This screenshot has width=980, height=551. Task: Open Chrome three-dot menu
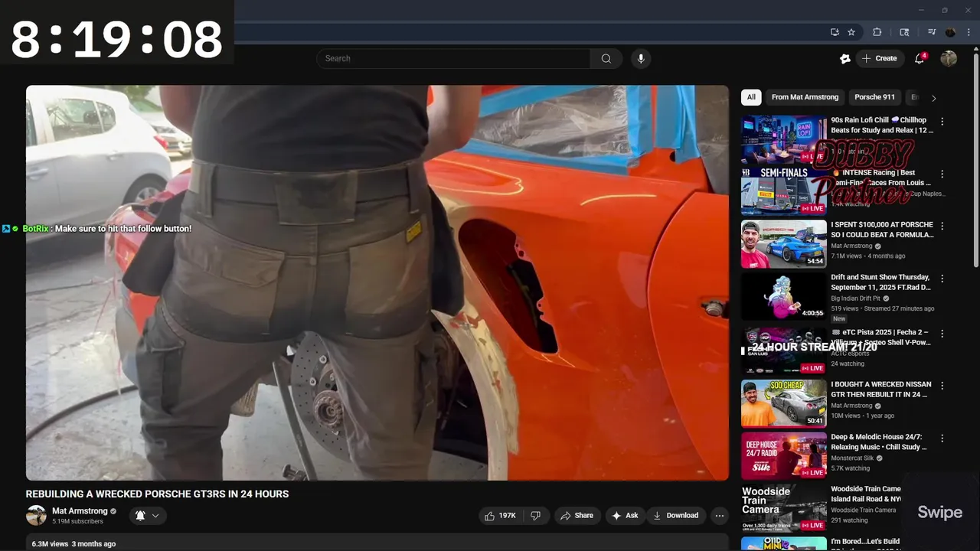[x=969, y=32]
